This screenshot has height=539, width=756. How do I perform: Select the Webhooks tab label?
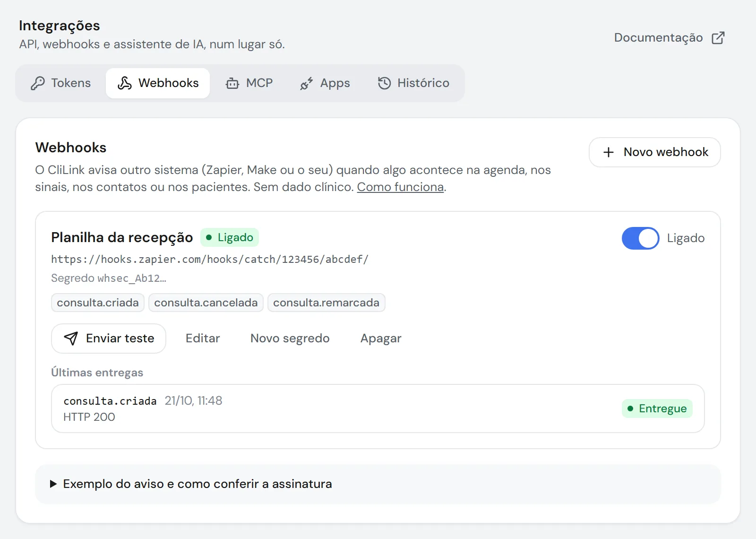click(168, 83)
